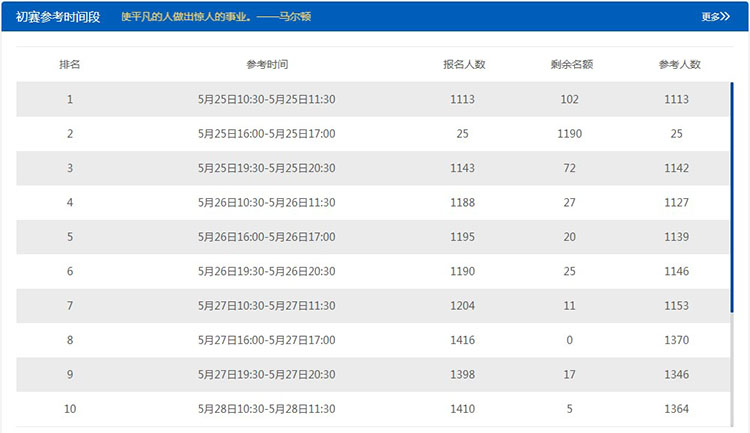
Task: Click the 参考人数 column header
Action: pos(680,64)
